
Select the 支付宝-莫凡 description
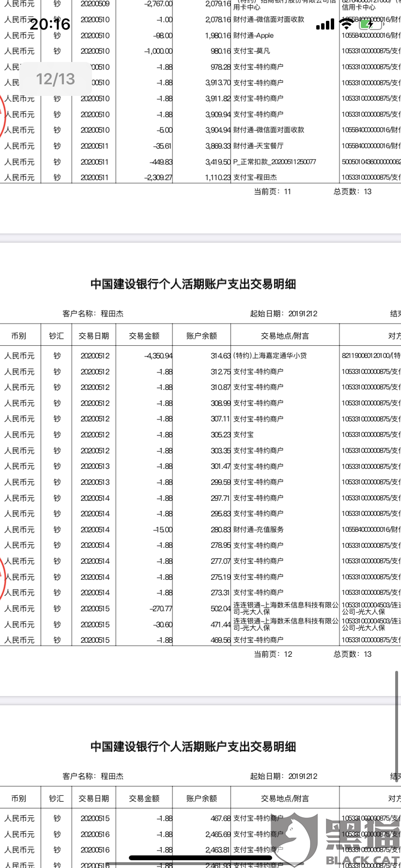pyautogui.click(x=252, y=51)
